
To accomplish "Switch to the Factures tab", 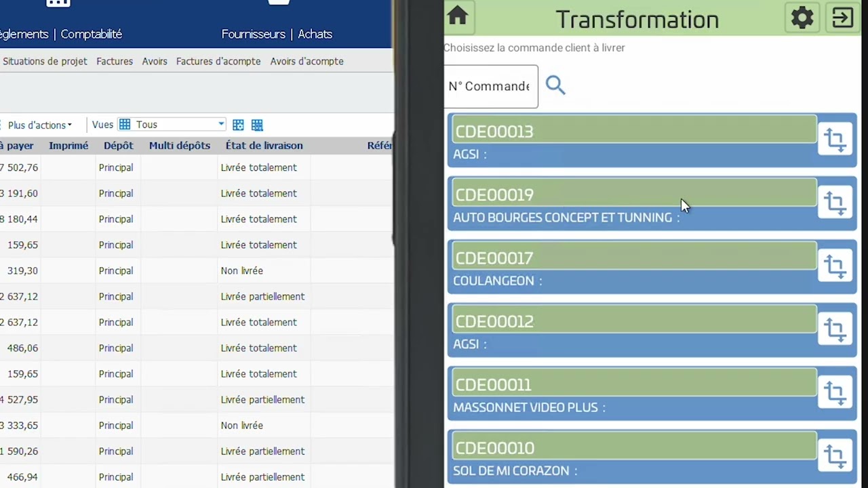I will (x=115, y=61).
